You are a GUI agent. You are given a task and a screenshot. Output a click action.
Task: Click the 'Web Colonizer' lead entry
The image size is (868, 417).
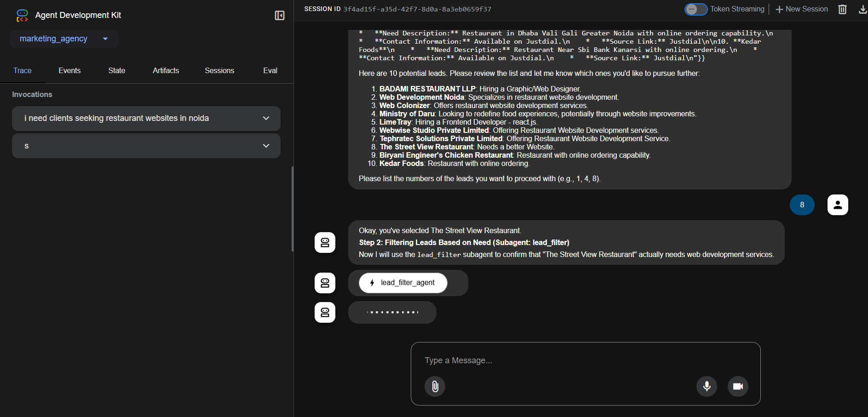pyautogui.click(x=483, y=105)
